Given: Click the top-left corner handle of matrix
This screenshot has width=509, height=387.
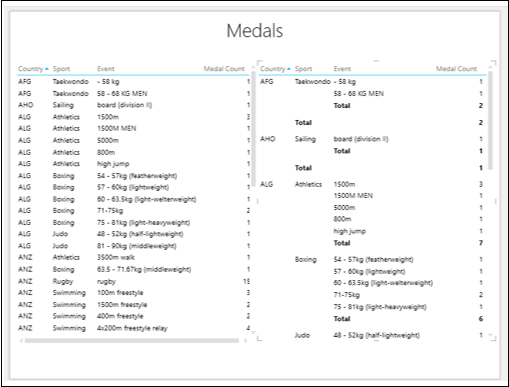Looking at the screenshot, I should [260, 63].
